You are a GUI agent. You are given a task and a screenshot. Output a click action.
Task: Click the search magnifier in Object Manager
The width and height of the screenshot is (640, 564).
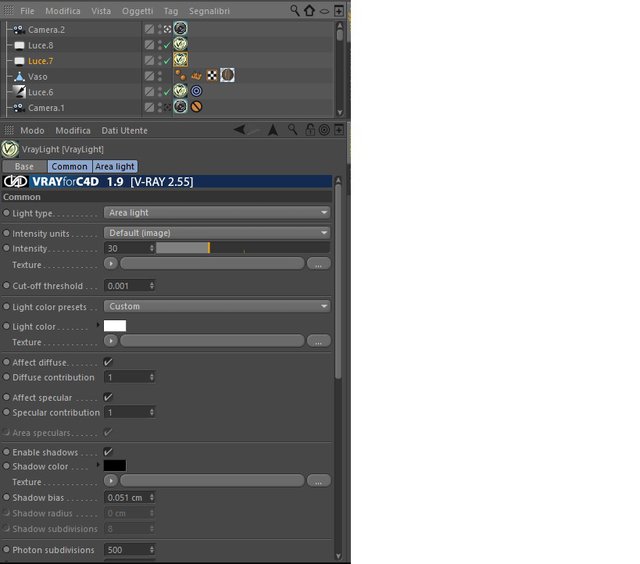pos(294,10)
